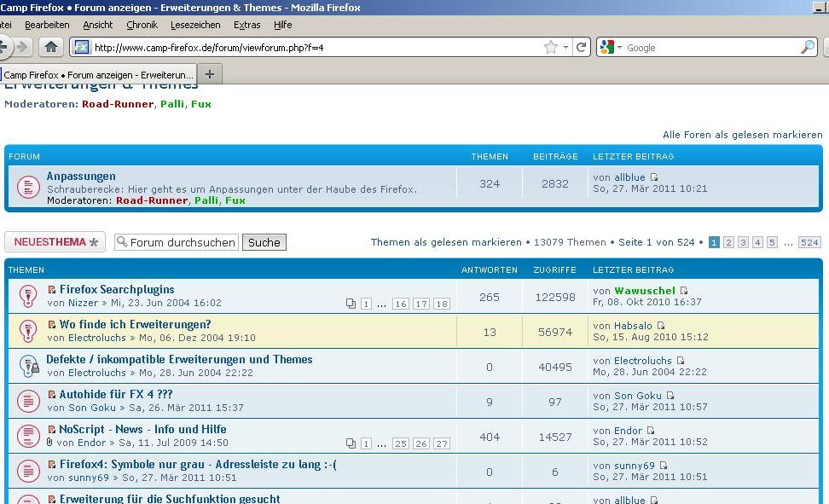Click the locked Defekte topic status icon
The image size is (829, 504).
(28, 366)
